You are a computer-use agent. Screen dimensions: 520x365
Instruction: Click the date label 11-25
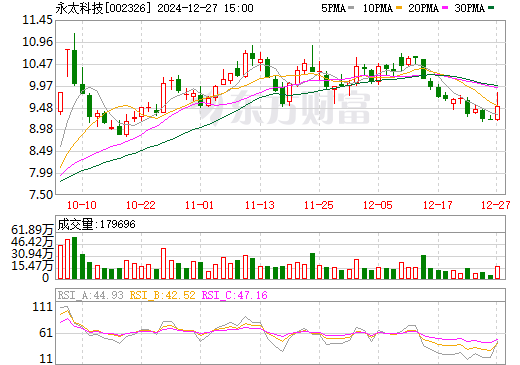click(319, 205)
